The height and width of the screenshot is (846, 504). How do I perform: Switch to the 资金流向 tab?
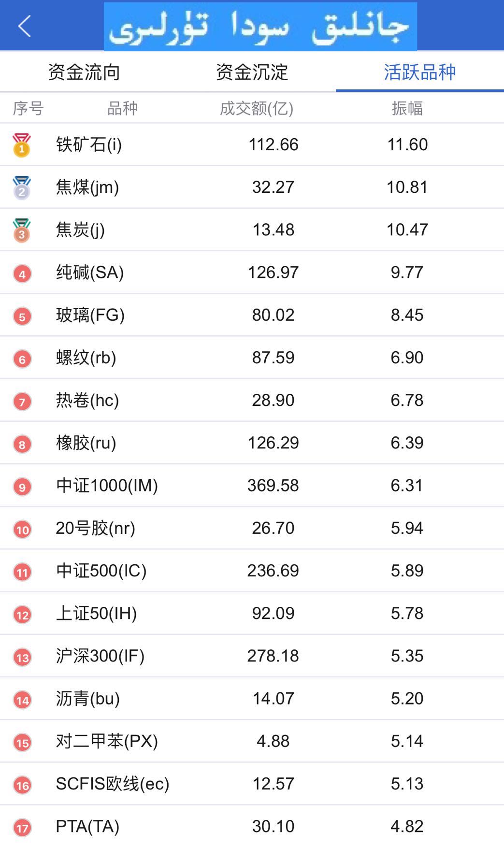click(x=84, y=72)
